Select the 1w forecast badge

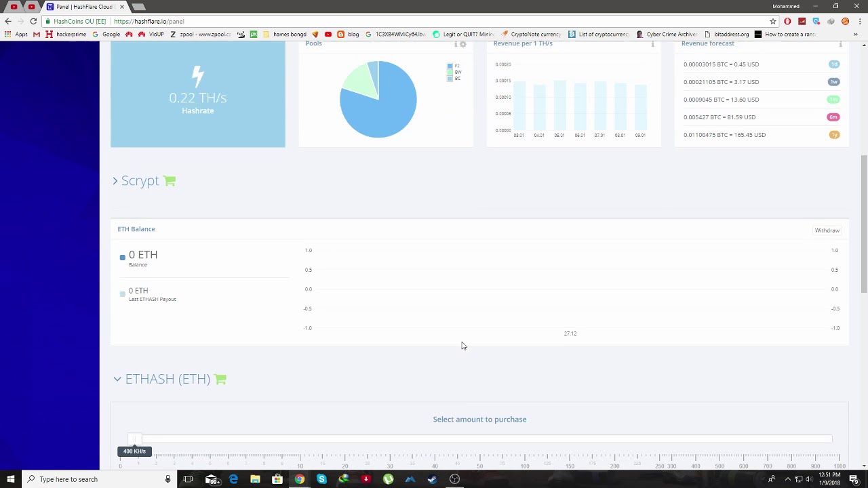pyautogui.click(x=834, y=82)
